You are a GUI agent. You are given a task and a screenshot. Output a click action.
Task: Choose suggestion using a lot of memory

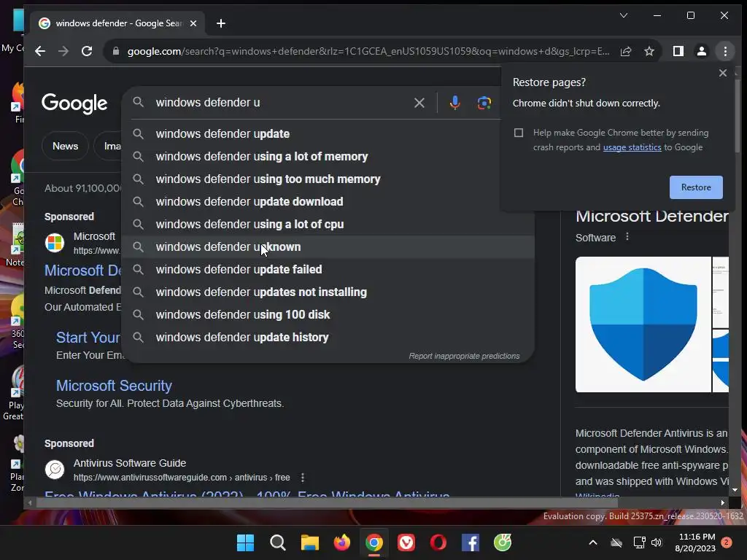[x=328, y=157]
